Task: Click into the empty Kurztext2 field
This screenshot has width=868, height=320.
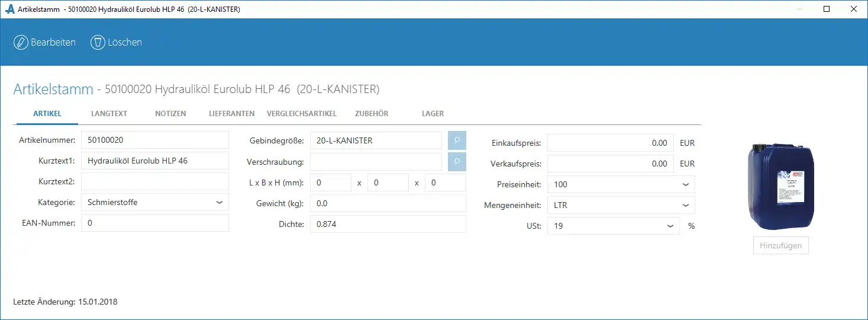Action: (155, 181)
